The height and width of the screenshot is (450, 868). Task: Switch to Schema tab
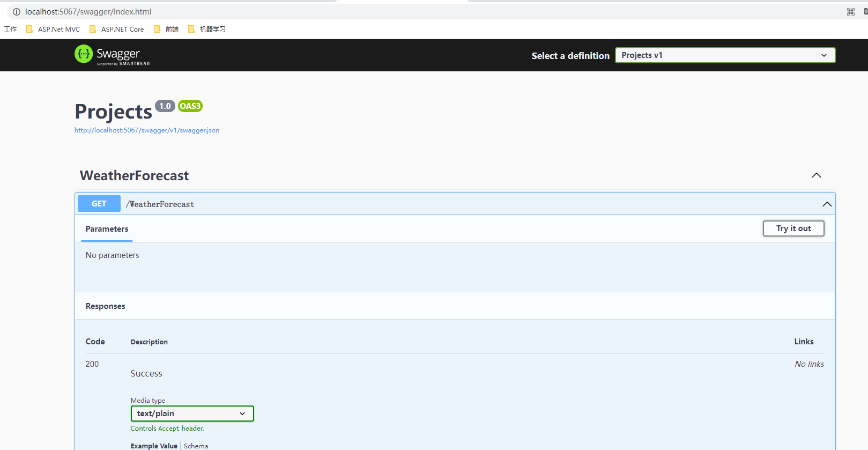(196, 446)
